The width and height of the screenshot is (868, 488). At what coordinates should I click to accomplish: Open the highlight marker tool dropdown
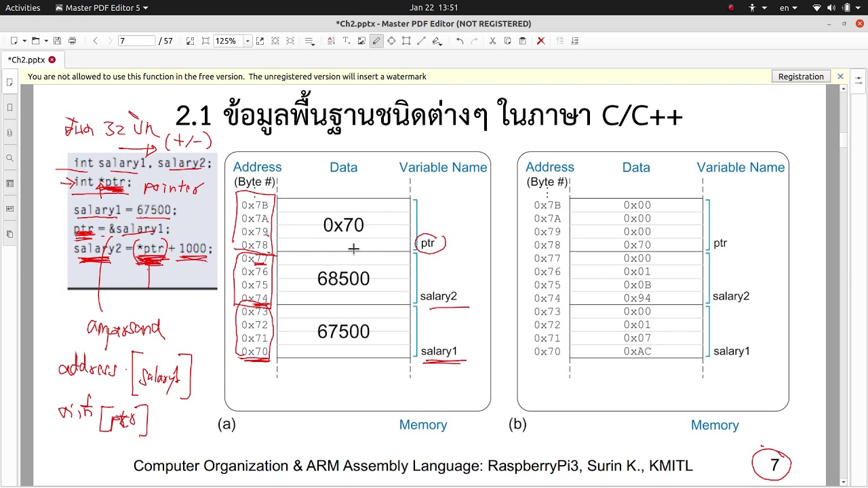[x=437, y=41]
